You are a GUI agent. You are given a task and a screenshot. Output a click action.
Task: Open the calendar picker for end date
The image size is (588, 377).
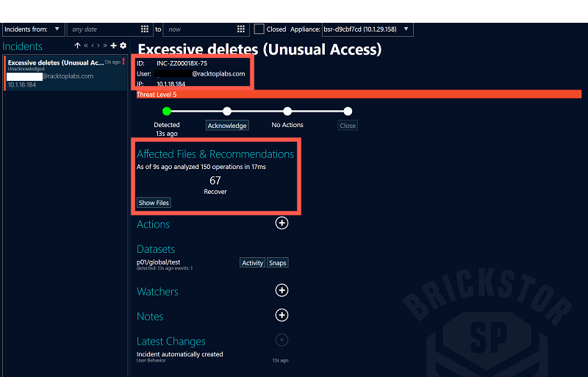tap(240, 29)
